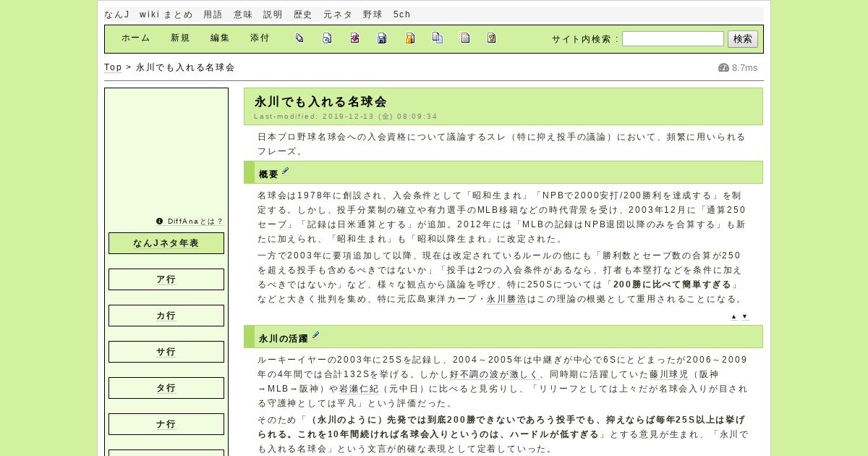Image resolution: width=868 pixels, height=456 pixels.
Task: Open the サ行 sidebar index
Action: tap(166, 352)
